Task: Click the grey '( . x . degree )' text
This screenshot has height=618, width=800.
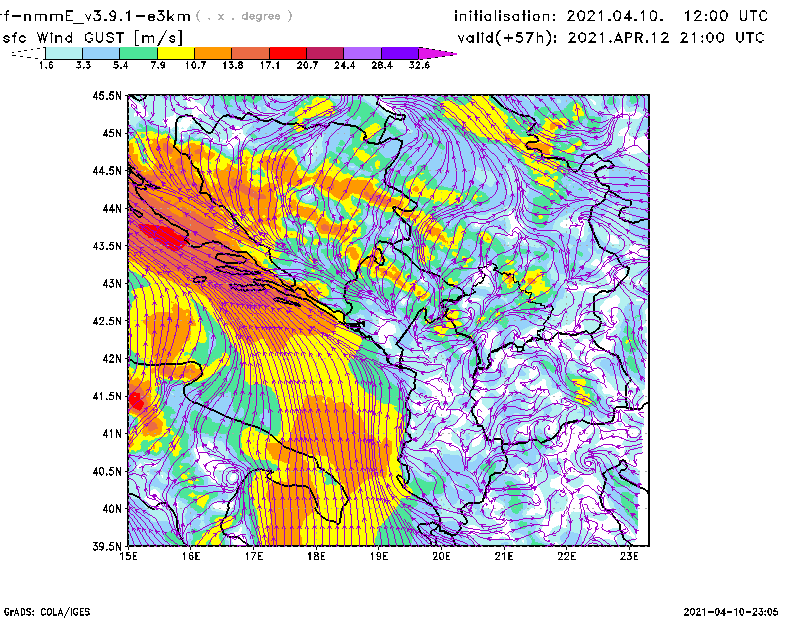Action: [x=244, y=16]
